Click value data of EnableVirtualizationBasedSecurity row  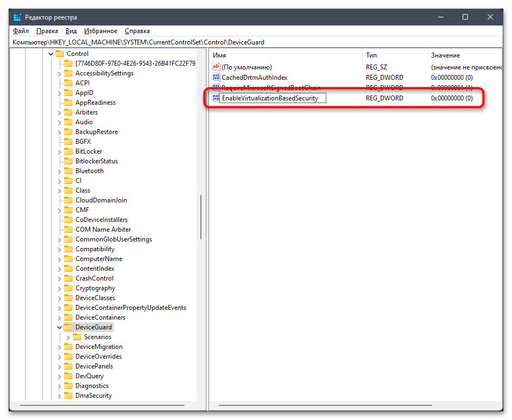click(452, 98)
